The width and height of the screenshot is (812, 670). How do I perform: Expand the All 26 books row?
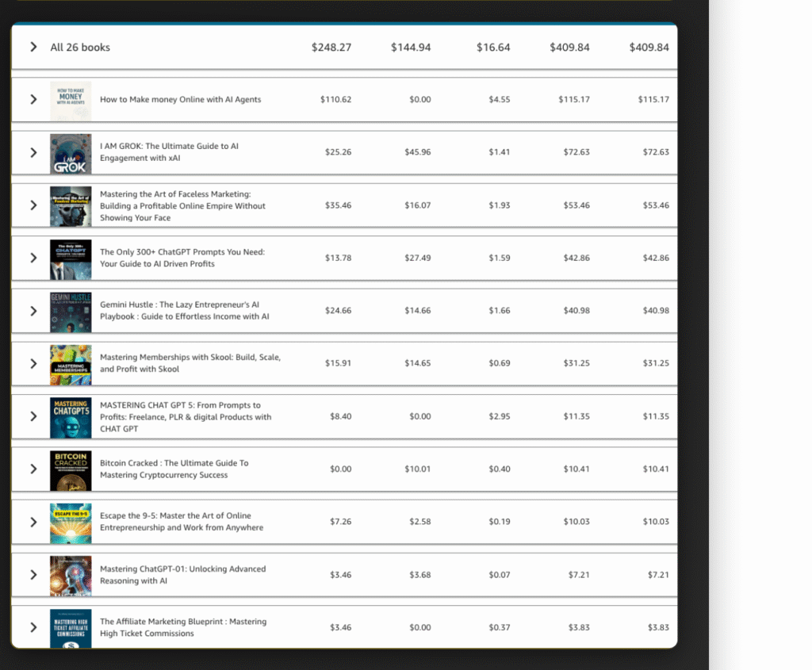tap(33, 47)
